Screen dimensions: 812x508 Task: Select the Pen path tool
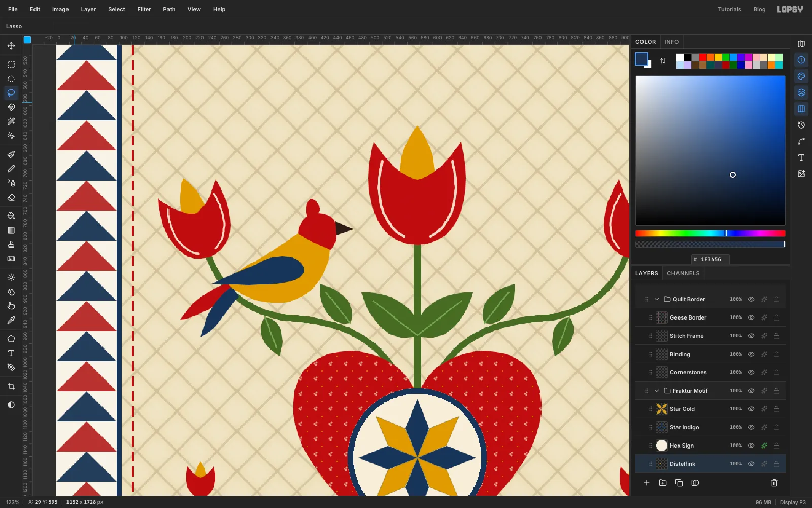click(11, 367)
